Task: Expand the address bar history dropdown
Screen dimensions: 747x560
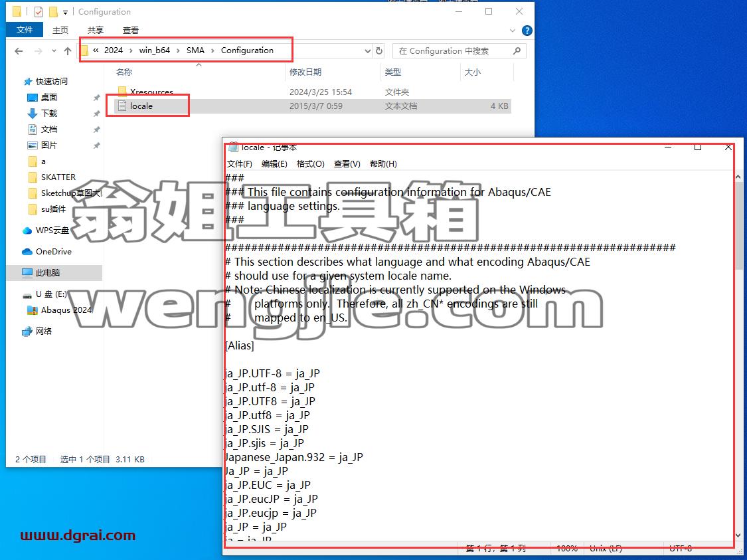Action: coord(367,51)
